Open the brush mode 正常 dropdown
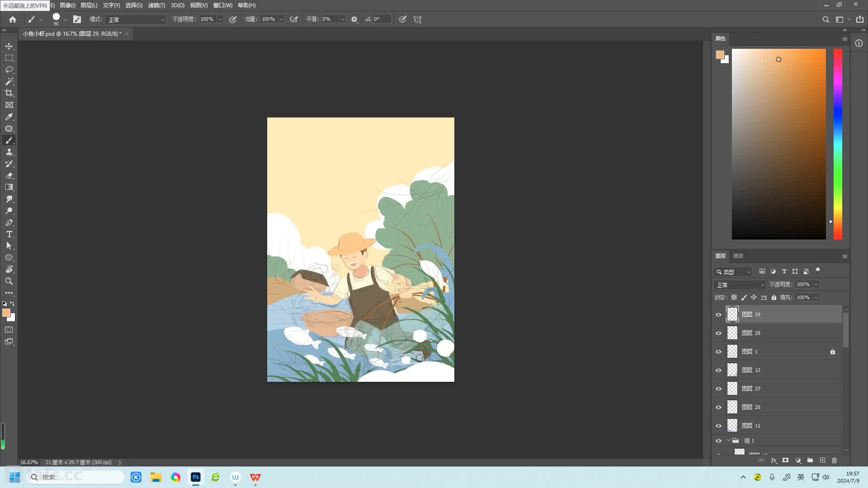 pos(136,19)
